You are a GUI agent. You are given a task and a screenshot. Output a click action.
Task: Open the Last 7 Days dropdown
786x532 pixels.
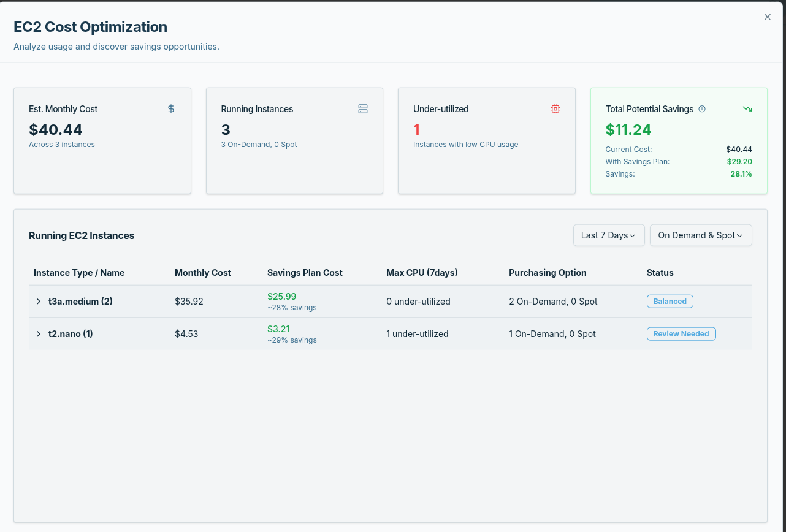coord(608,235)
